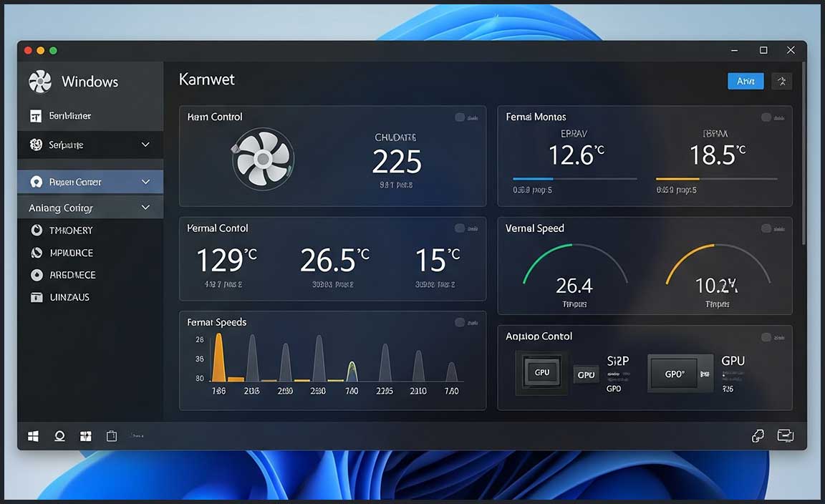Toggle the Femar Speeds panel switch
The width and height of the screenshot is (825, 504).
point(460,322)
